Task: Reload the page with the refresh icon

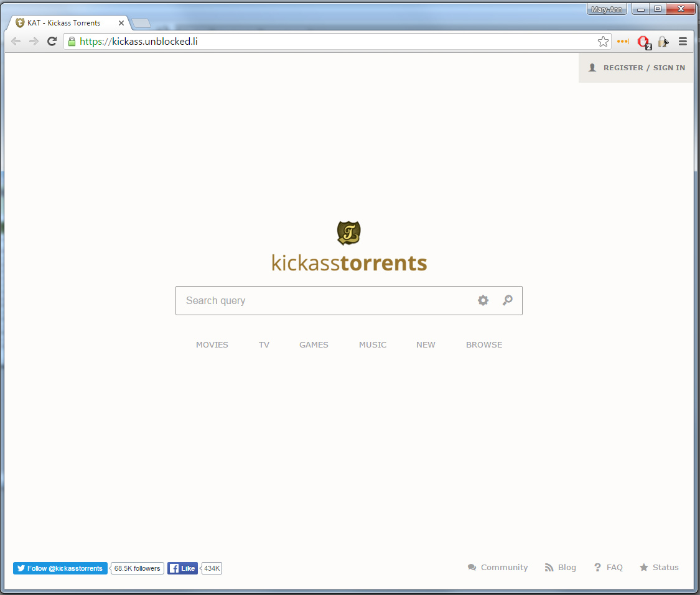Action: point(52,42)
